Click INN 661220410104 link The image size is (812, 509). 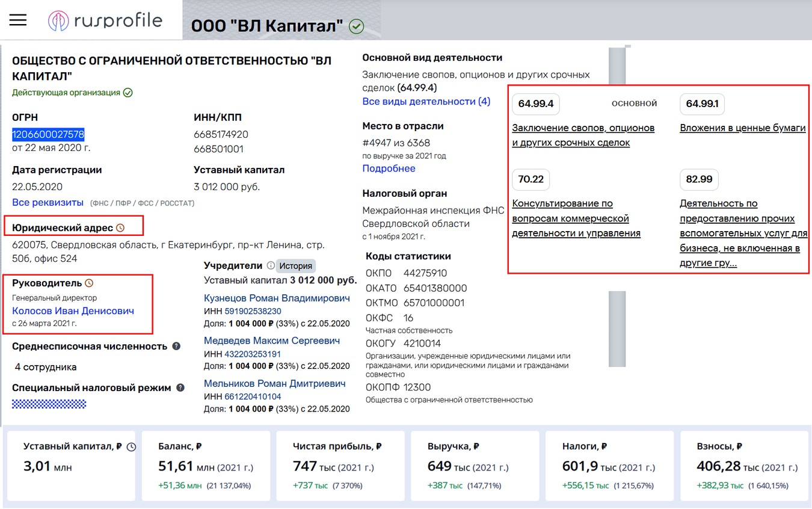(x=253, y=396)
